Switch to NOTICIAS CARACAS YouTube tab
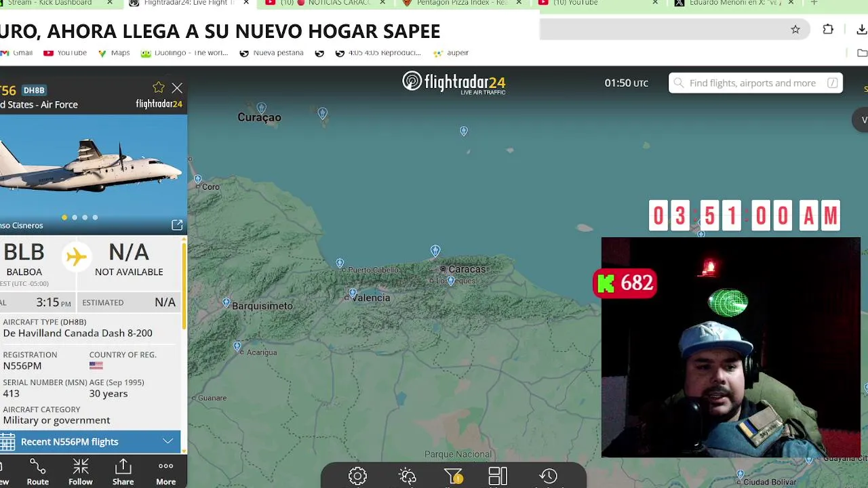Viewport: 868px width, 488px height. (x=327, y=3)
